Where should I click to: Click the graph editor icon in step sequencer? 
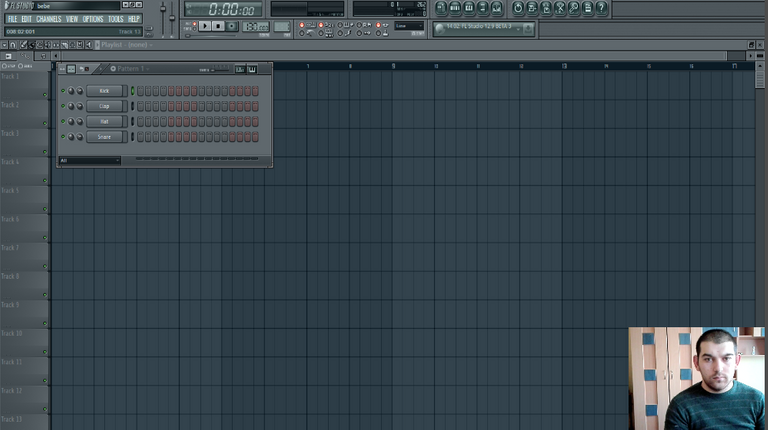tap(240, 69)
